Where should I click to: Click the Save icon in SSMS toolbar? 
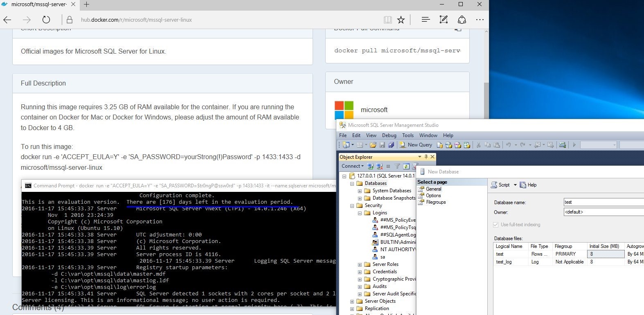point(382,145)
